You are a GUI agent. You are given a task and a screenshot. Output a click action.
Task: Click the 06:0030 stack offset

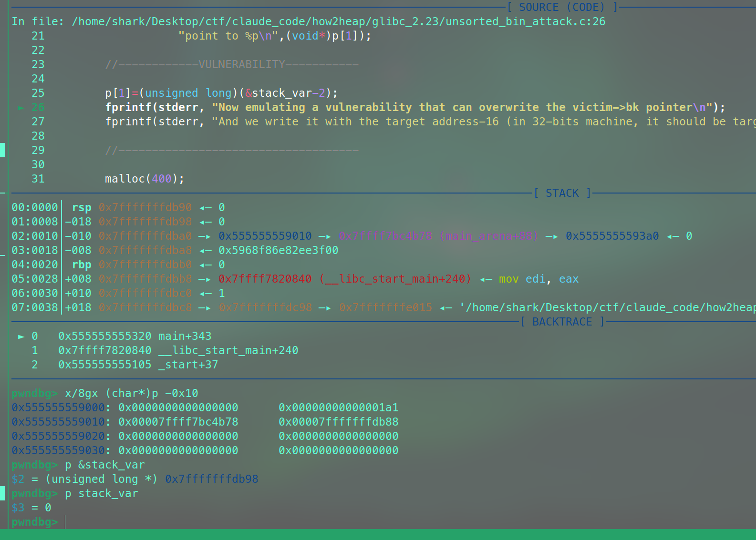point(35,293)
